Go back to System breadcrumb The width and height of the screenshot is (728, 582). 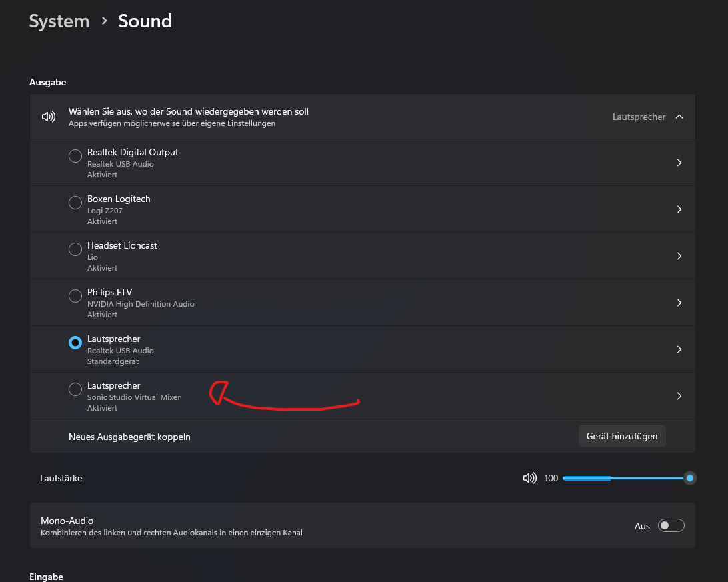pos(59,21)
